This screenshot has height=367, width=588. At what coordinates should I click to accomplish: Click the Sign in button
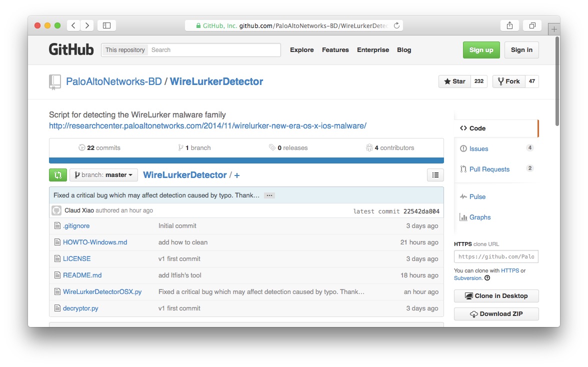[521, 50]
